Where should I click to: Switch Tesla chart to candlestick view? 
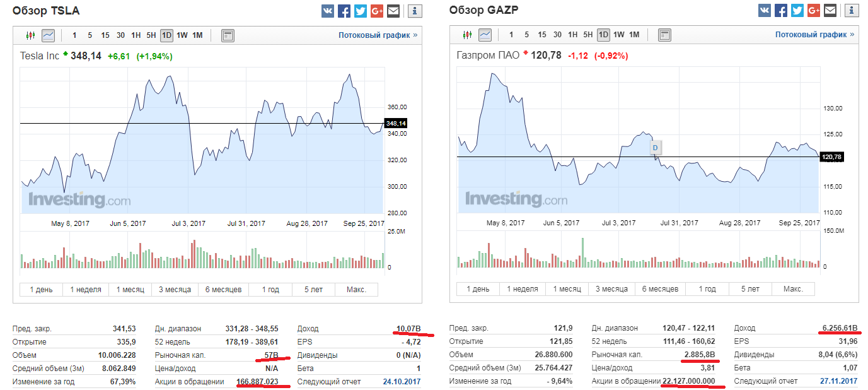click(x=30, y=35)
